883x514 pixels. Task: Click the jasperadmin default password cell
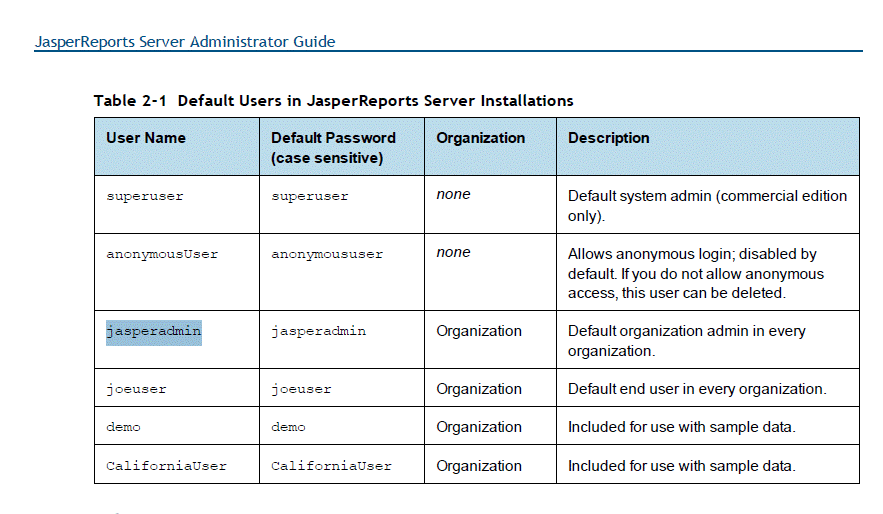318,331
